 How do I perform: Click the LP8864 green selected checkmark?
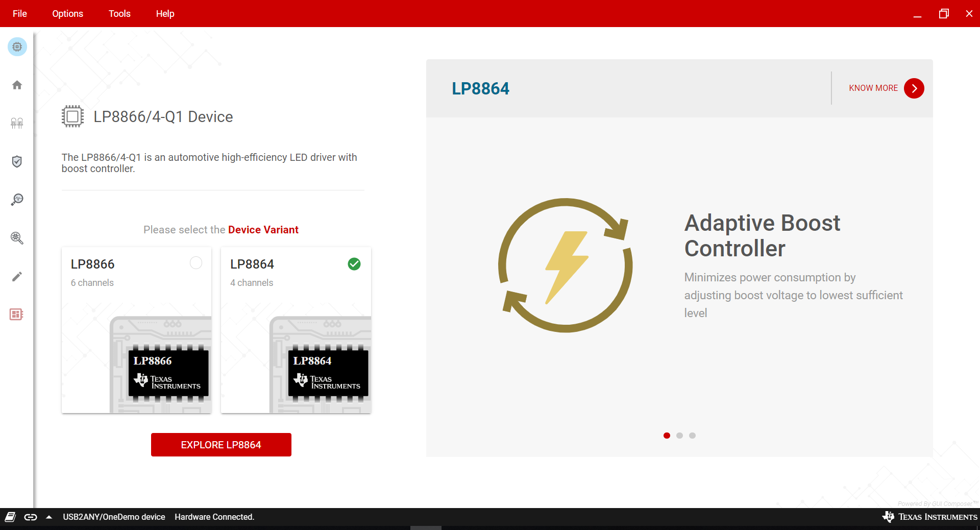coord(354,264)
